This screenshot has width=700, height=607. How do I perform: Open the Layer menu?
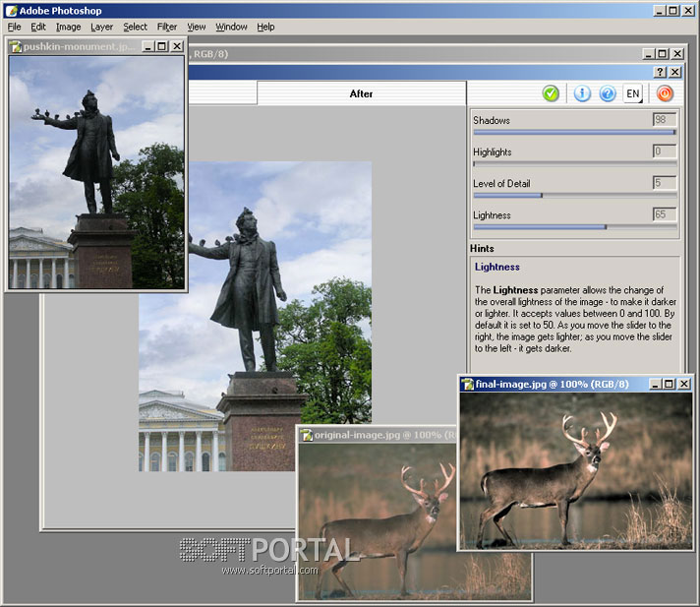coord(102,27)
